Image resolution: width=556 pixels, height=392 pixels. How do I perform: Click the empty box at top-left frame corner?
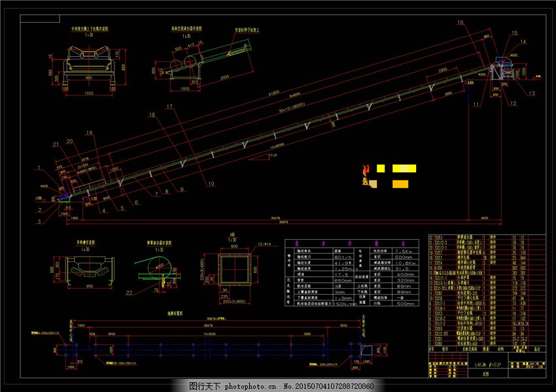coord(41,16)
